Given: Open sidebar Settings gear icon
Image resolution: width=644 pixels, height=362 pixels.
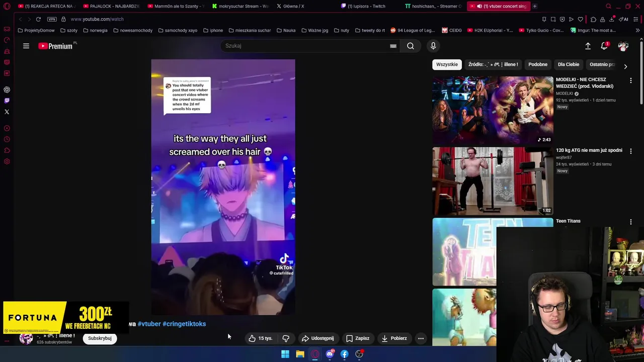Looking at the screenshot, I should click(x=7, y=161).
